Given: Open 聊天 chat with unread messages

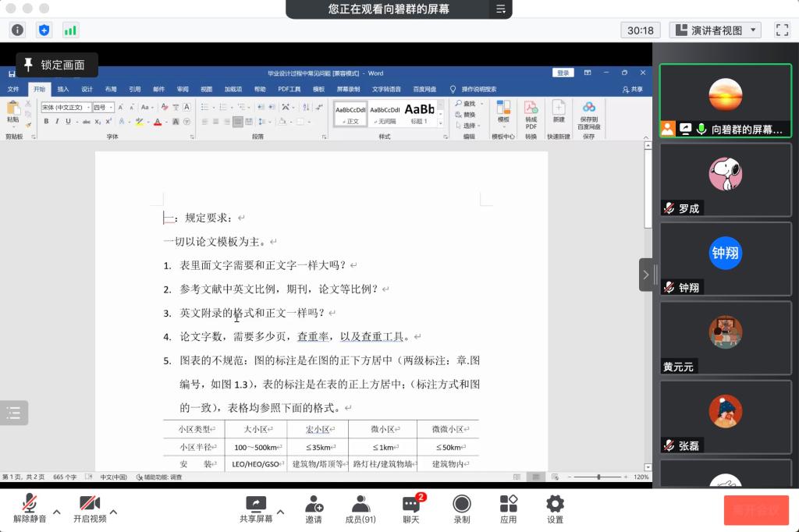Looking at the screenshot, I should click(411, 508).
